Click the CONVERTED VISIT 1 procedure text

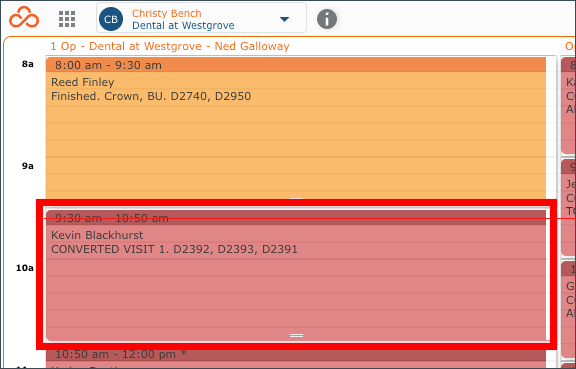click(x=174, y=250)
